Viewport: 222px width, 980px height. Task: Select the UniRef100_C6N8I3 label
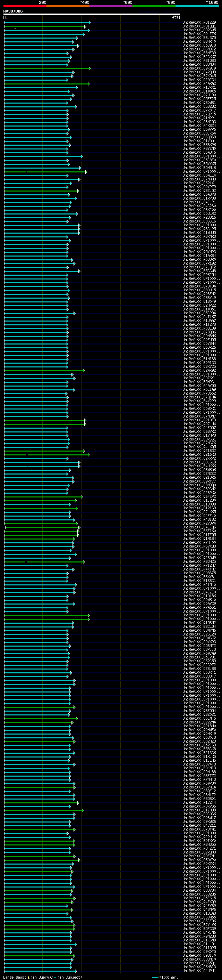[x=199, y=967]
